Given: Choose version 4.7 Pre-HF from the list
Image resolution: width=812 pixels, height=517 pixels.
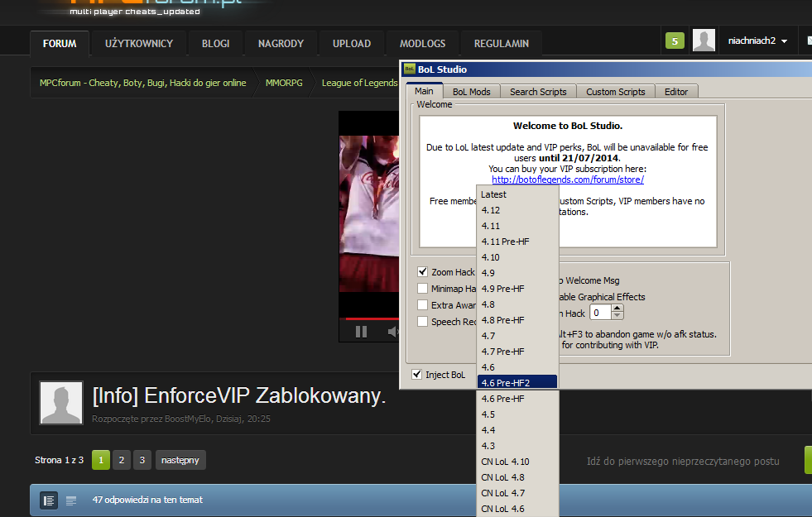Looking at the screenshot, I should pyautogui.click(x=517, y=352).
